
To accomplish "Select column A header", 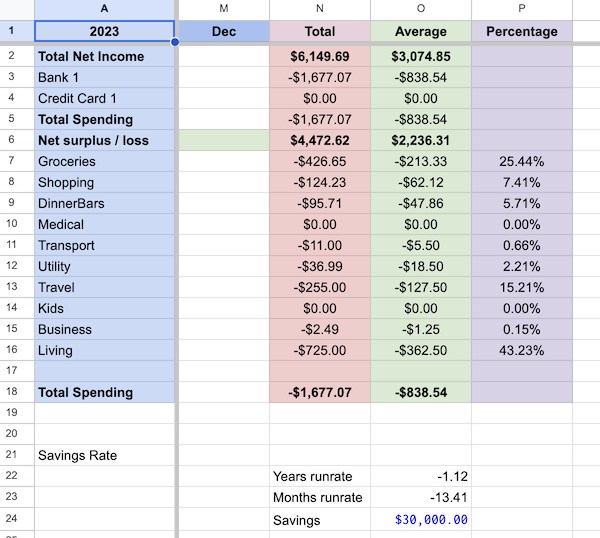I will click(104, 8).
